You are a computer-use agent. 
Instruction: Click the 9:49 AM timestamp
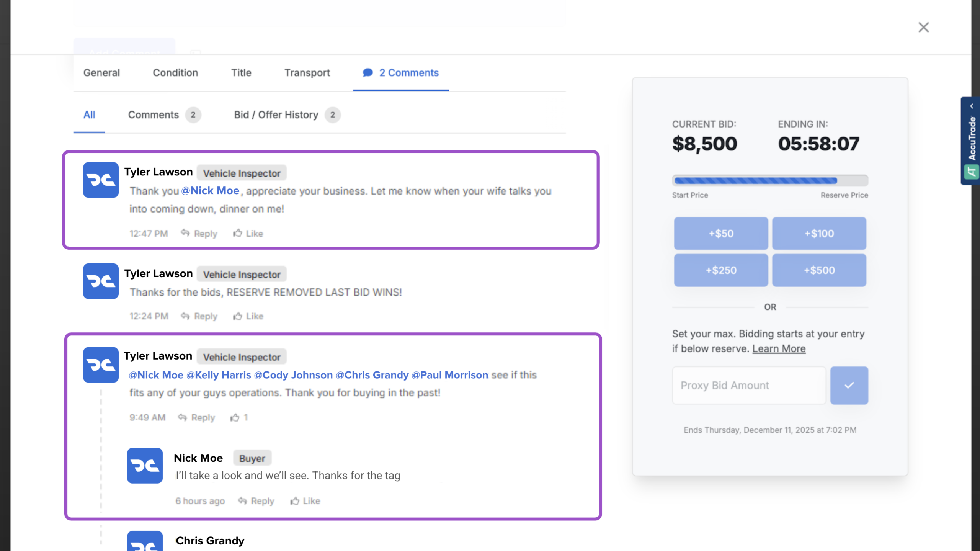(x=147, y=417)
